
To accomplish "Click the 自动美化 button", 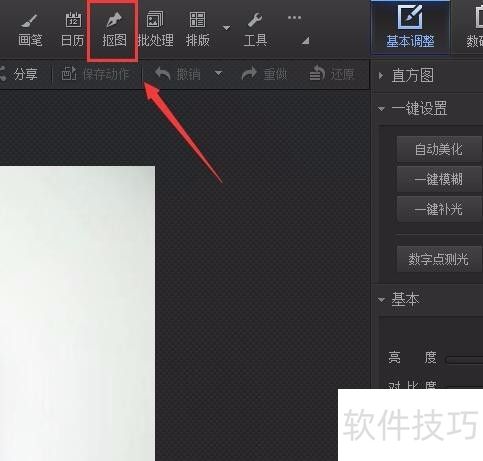I will point(439,149).
